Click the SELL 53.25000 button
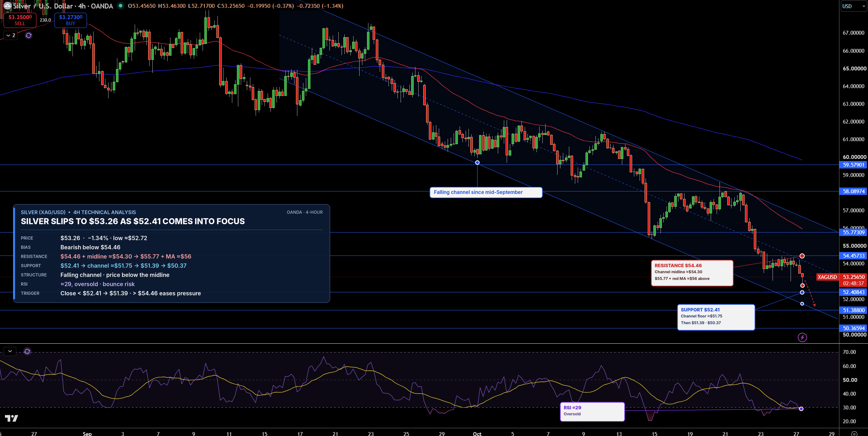 click(x=20, y=20)
